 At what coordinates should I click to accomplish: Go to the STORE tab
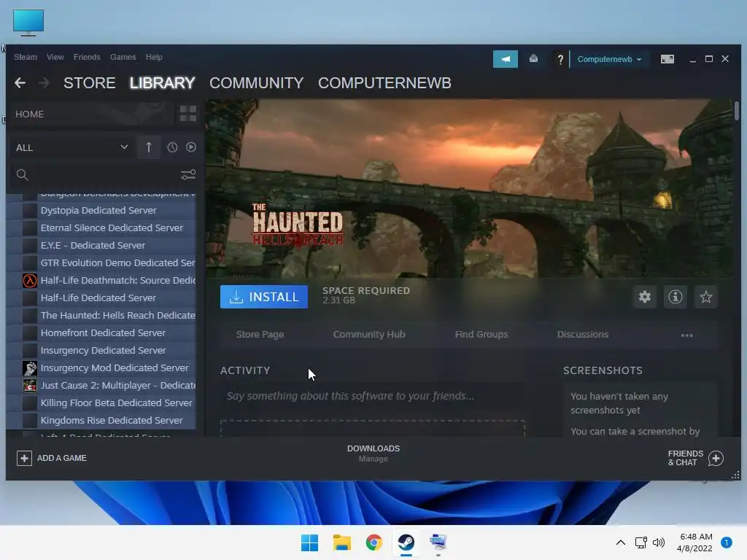pyautogui.click(x=90, y=83)
